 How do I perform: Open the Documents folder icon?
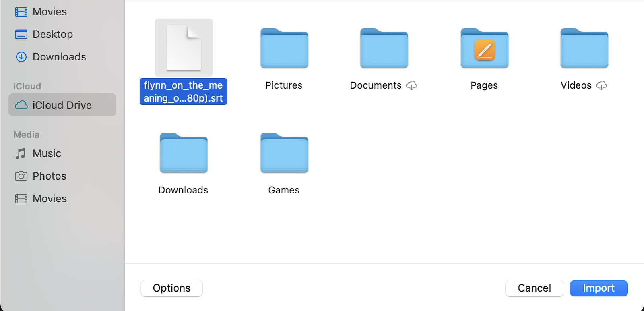pos(384,48)
